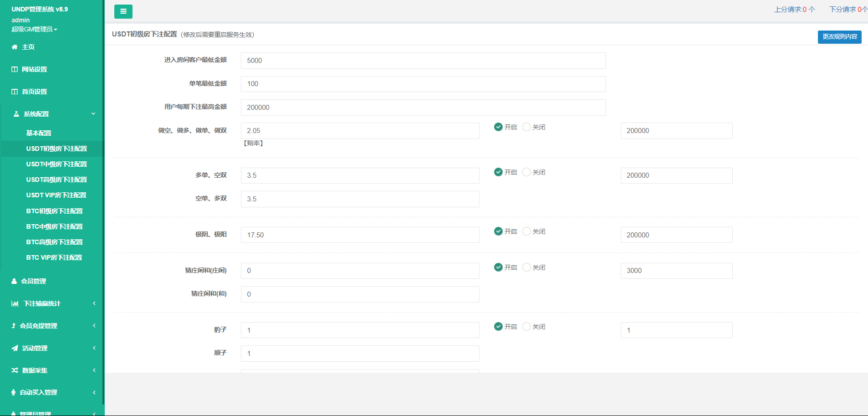Image resolution: width=868 pixels, height=416 pixels.
Task: Open the 超级GM管理员 user dropdown
Action: 34,29
